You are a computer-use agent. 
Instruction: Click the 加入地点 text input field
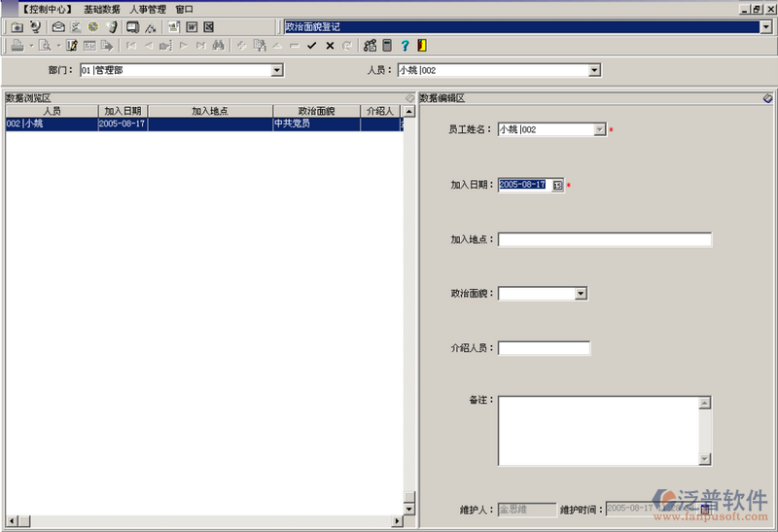604,240
